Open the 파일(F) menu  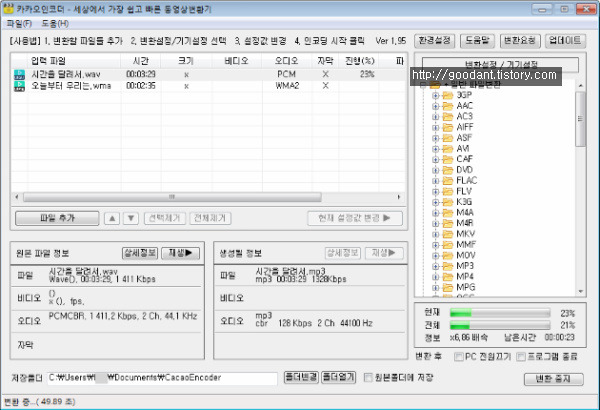(20, 24)
